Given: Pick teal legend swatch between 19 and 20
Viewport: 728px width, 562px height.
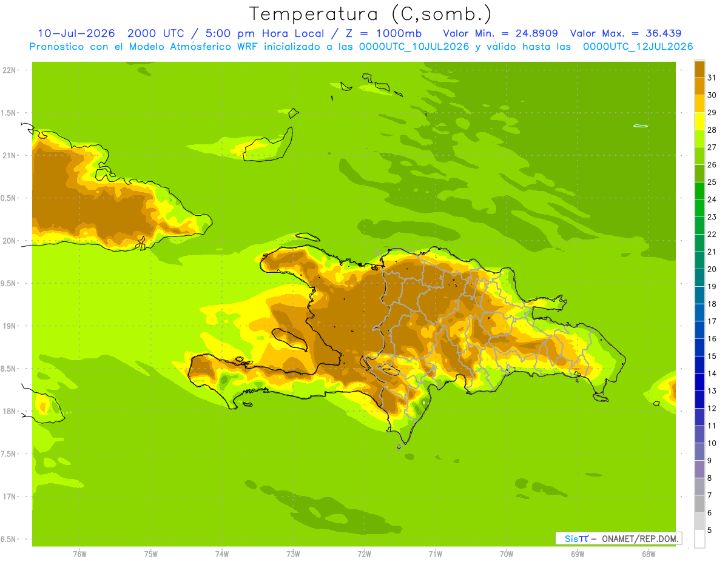Looking at the screenshot, I should [x=699, y=278].
